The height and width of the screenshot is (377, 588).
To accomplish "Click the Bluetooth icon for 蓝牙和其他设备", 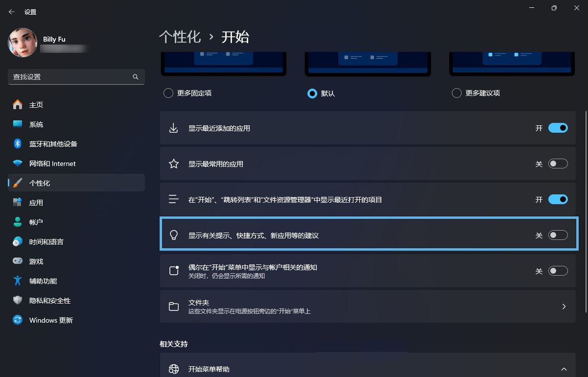I will [18, 144].
